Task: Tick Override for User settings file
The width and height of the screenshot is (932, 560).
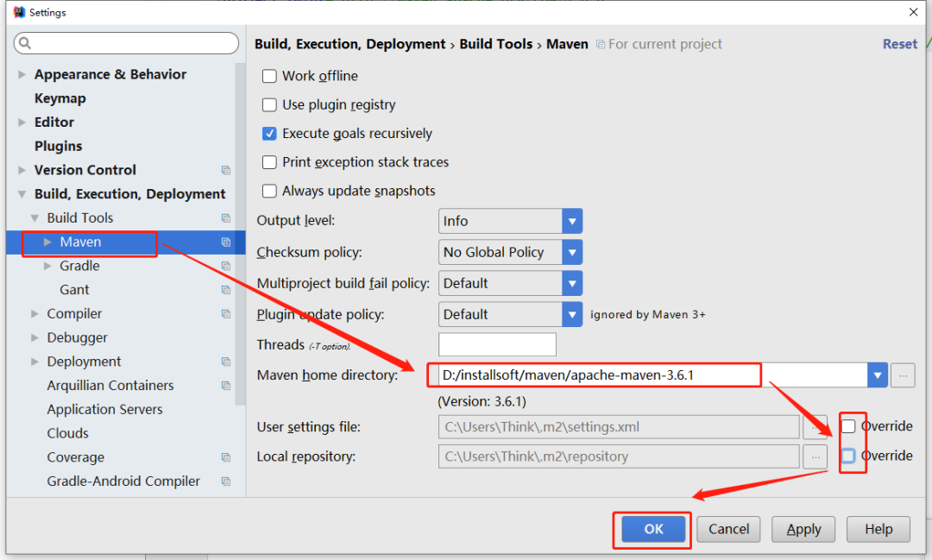Action: click(x=848, y=426)
